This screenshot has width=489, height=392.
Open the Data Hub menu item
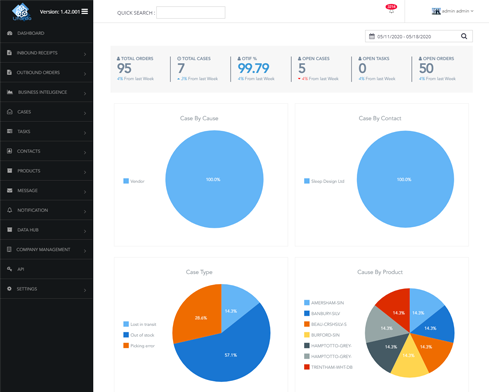[47, 230]
